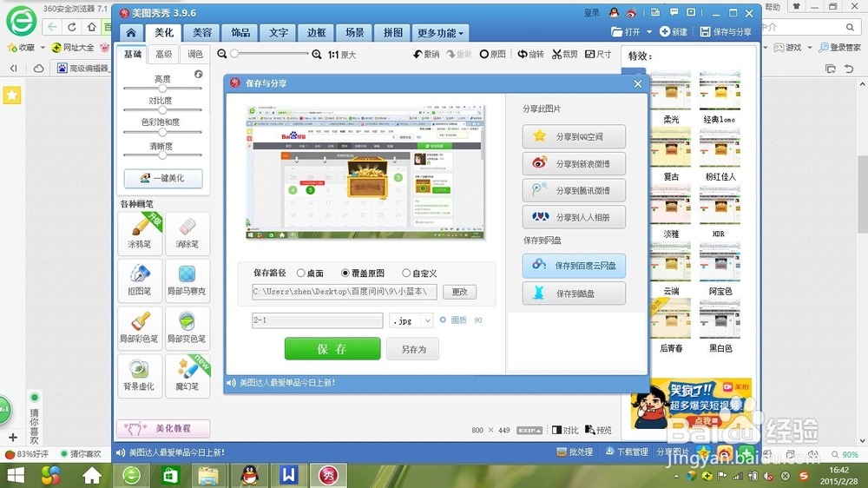Screen dimensions: 868x488
Task: Switch to the 文字 tab
Action: point(279,33)
